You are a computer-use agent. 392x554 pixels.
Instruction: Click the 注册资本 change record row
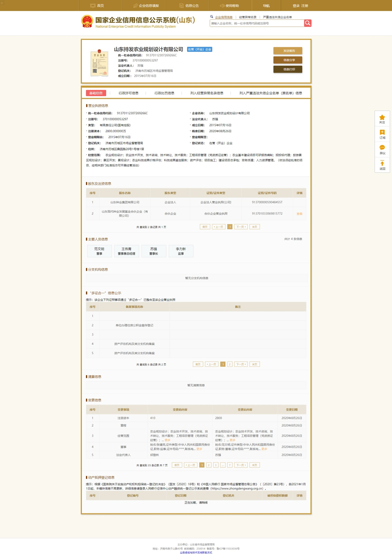(196, 418)
